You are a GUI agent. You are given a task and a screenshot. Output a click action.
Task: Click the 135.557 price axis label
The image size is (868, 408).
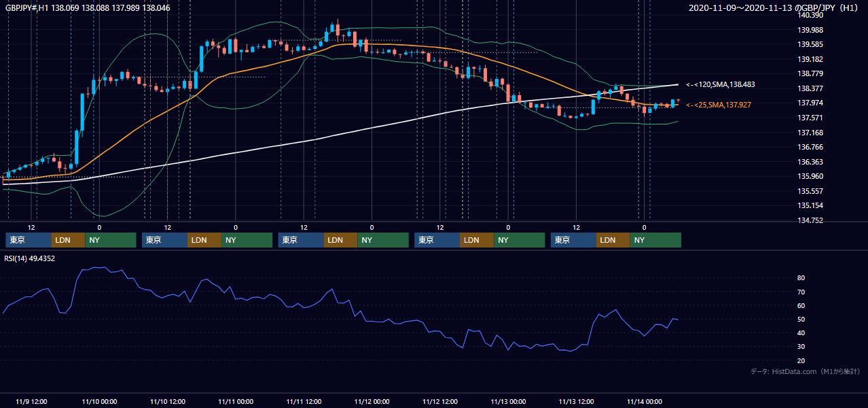click(x=810, y=191)
